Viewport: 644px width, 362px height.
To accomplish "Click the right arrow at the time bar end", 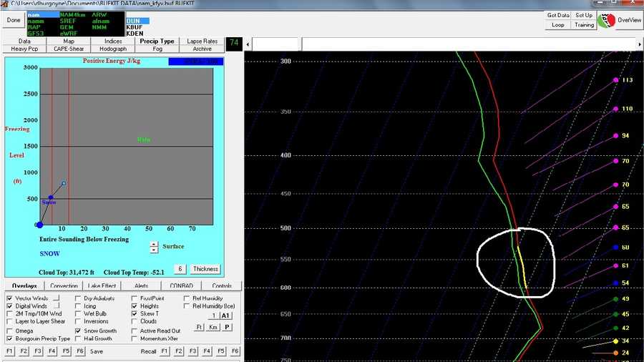I will [640, 44].
